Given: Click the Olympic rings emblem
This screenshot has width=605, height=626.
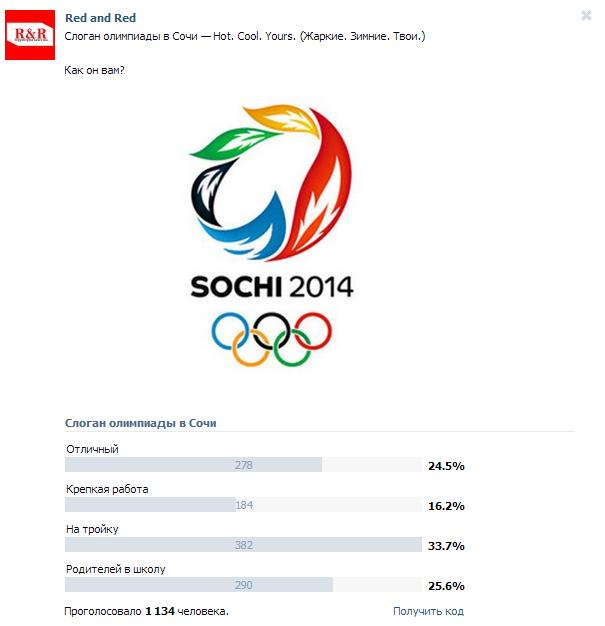Looking at the screenshot, I should pyautogui.click(x=272, y=339).
